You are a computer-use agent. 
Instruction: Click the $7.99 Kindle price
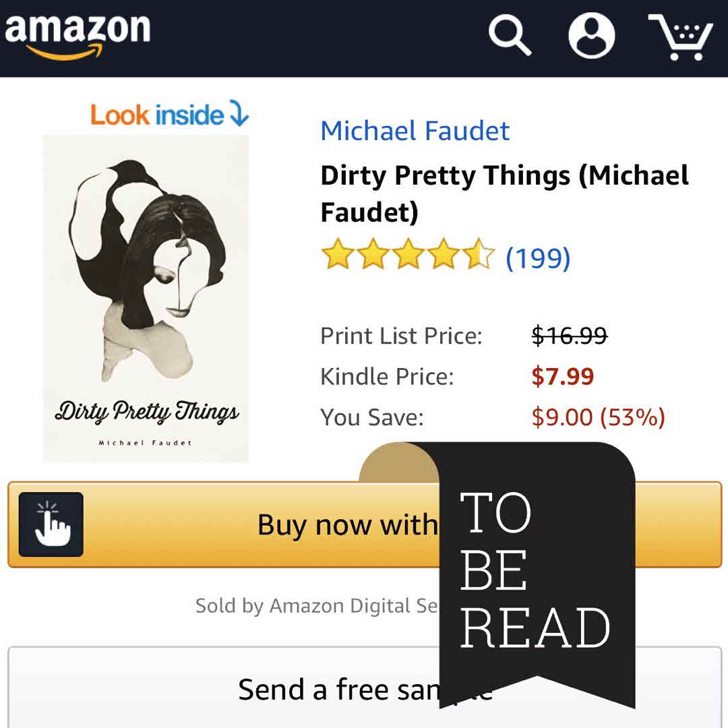click(562, 376)
